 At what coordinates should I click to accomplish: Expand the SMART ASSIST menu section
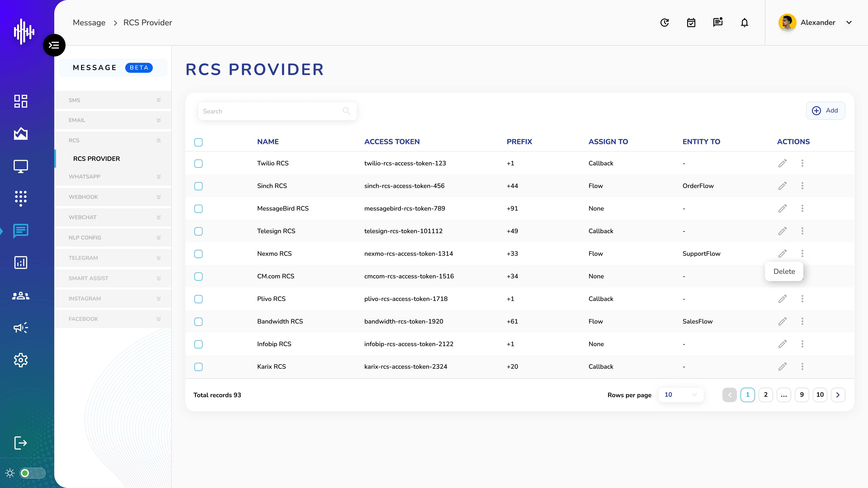tap(113, 278)
